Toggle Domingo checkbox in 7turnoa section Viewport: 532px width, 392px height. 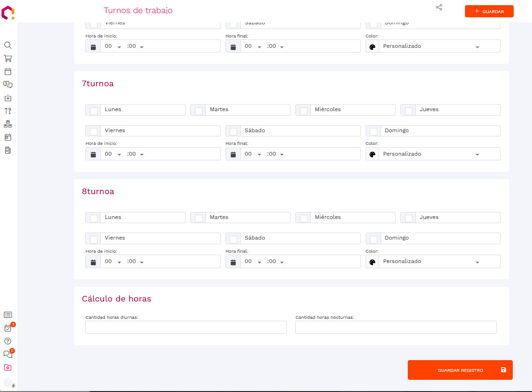(x=374, y=132)
